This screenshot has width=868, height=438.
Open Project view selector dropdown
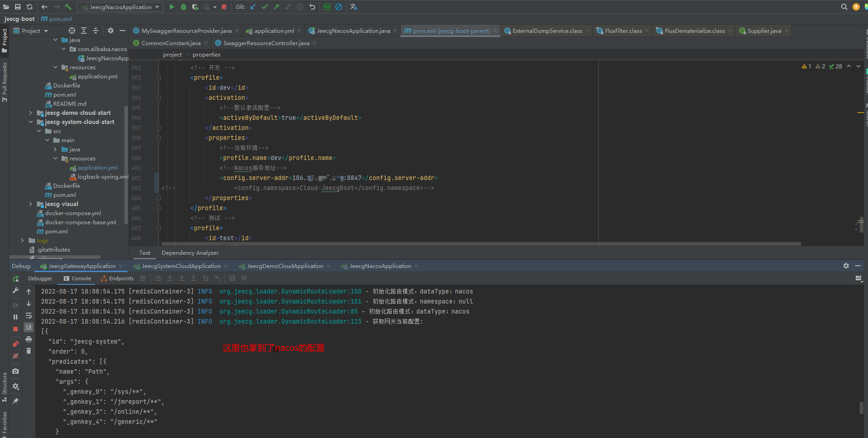[31, 31]
